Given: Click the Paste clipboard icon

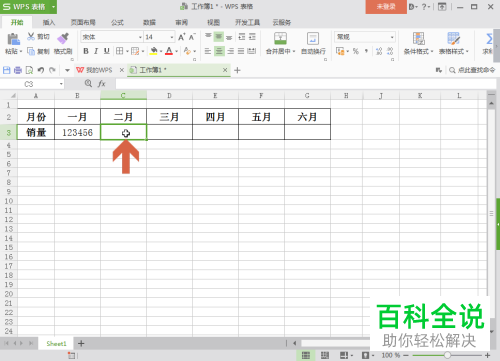Looking at the screenshot, I should coord(13,39).
